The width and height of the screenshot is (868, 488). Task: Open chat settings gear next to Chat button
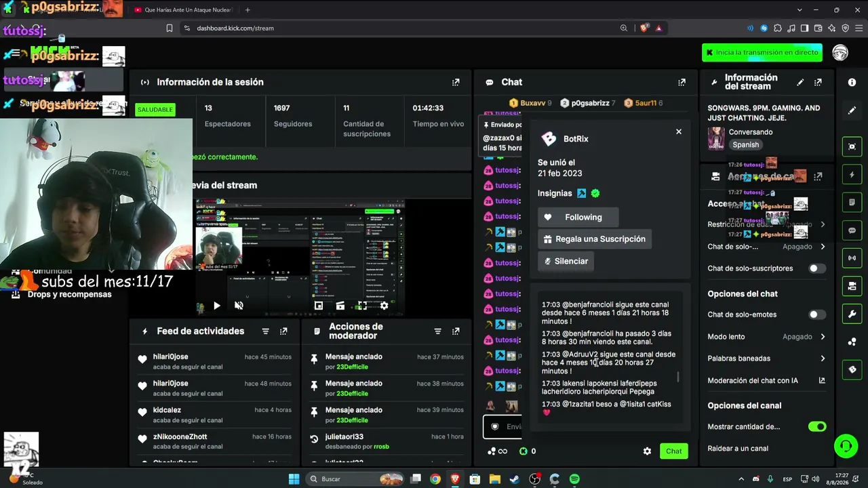[x=647, y=451]
